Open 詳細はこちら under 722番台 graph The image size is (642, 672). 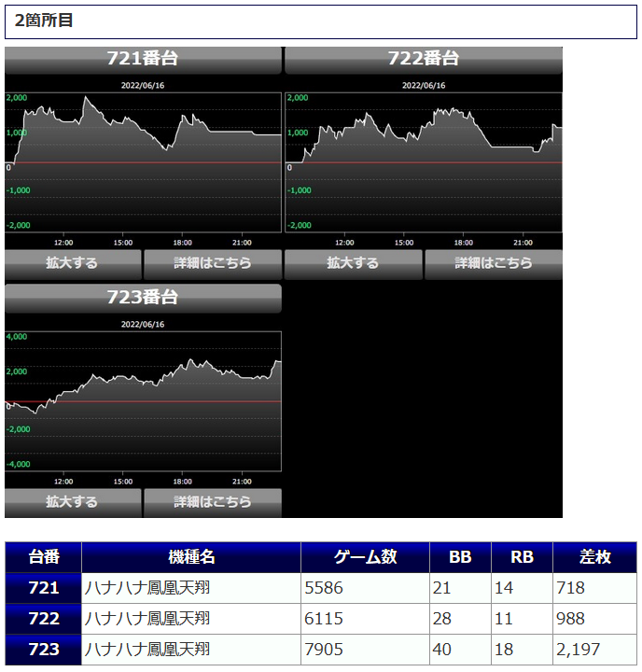[x=494, y=262]
